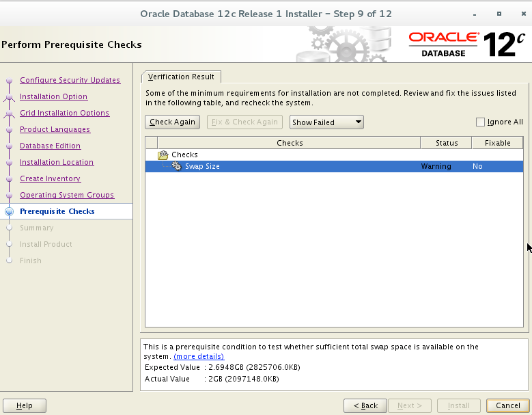
Task: Go to Create Inventory step
Action: coord(51,178)
